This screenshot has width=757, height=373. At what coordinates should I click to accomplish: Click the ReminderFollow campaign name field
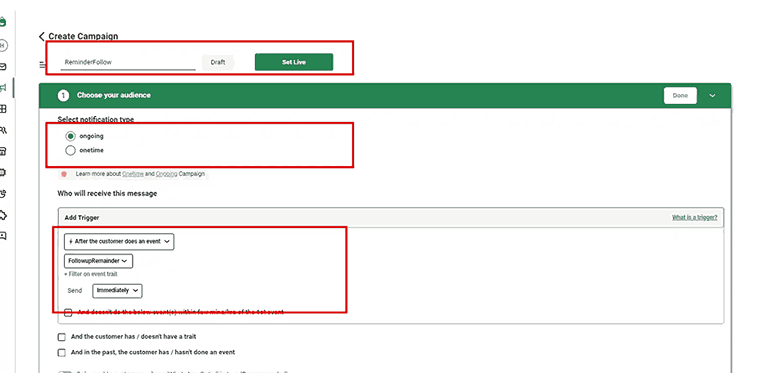click(128, 62)
